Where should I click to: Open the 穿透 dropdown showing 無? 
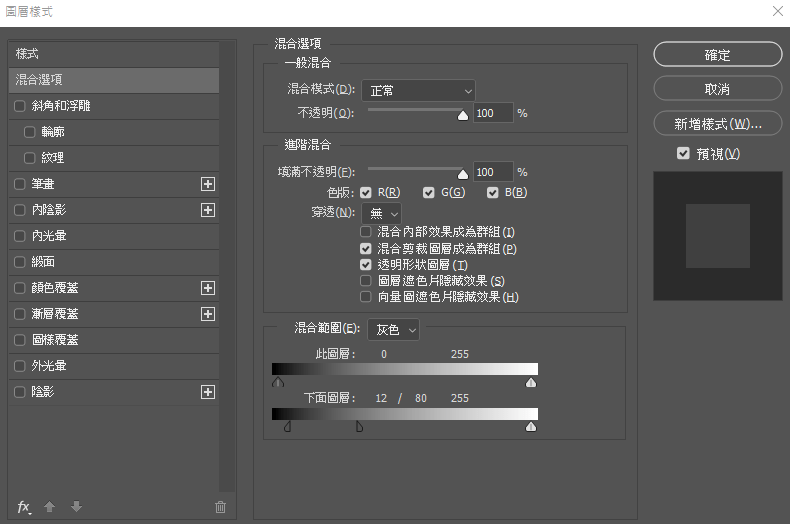(381, 214)
